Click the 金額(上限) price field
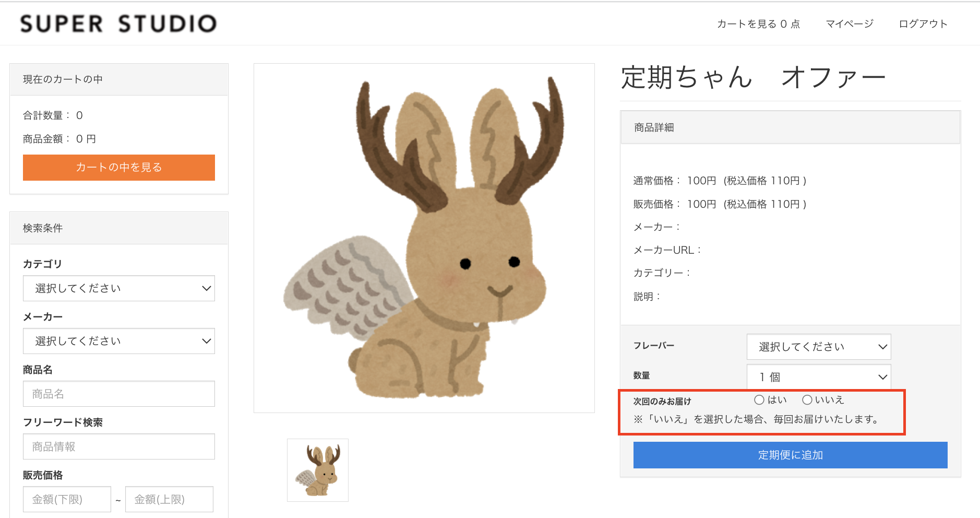This screenshot has width=980, height=518. pyautogui.click(x=169, y=499)
